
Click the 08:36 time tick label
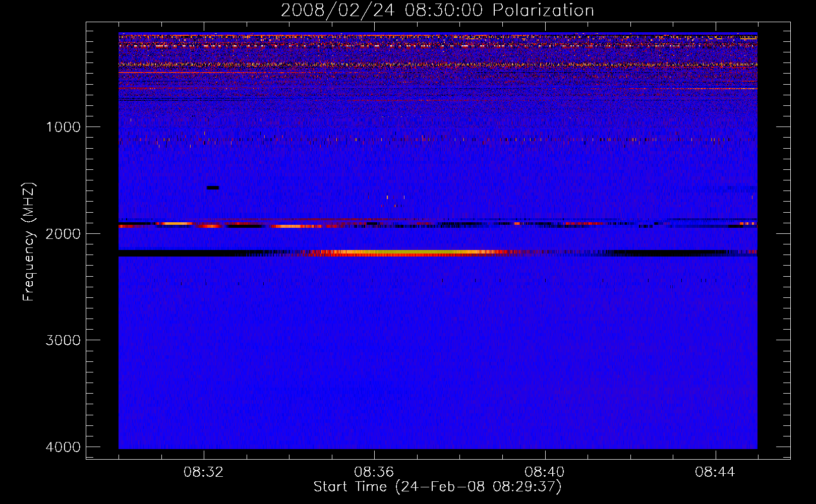point(374,472)
